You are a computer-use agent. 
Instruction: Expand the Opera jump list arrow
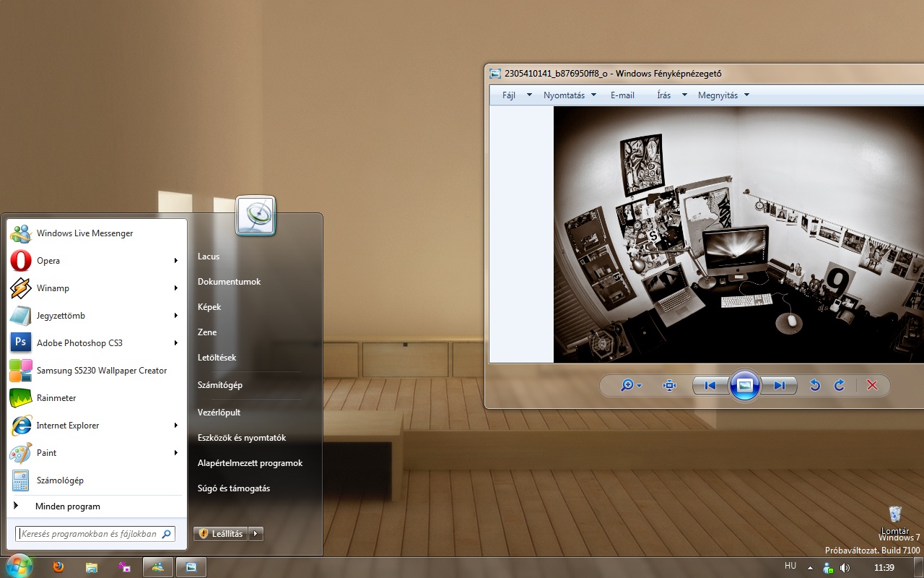click(175, 261)
